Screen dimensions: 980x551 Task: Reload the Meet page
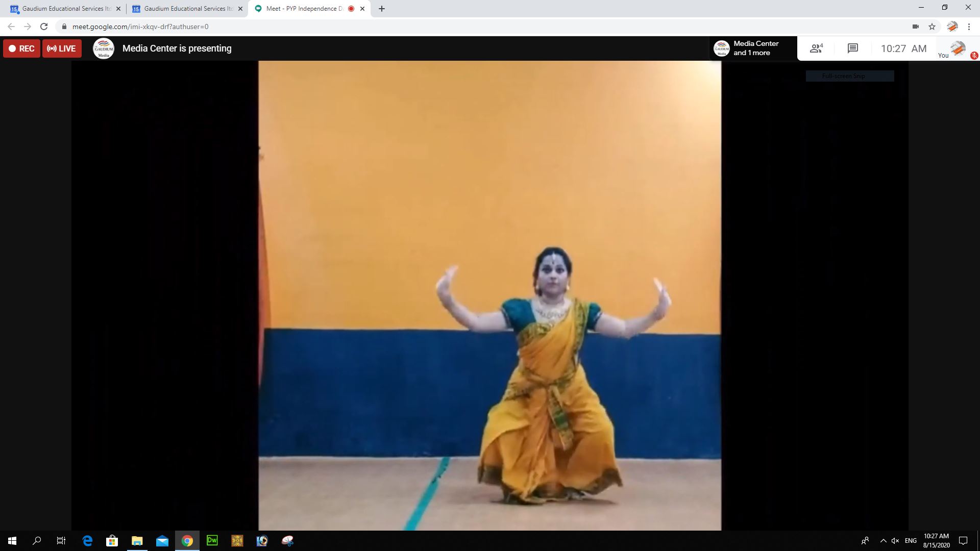coord(44,27)
